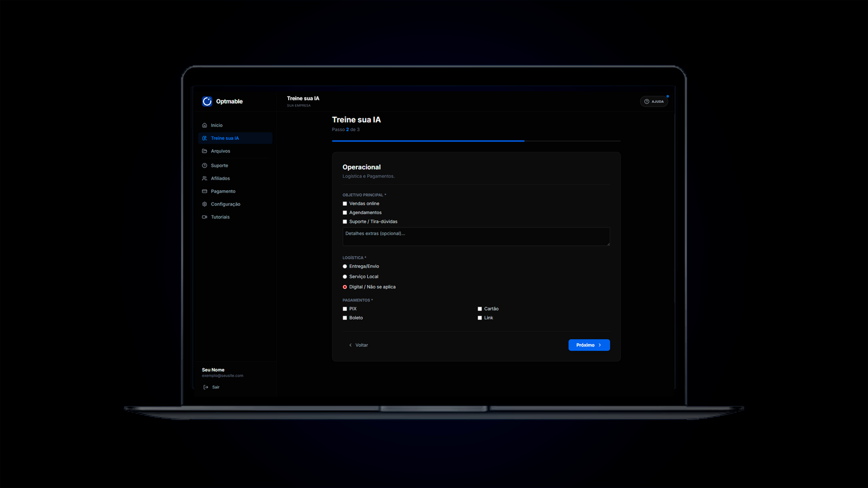
Task: Tick the PIX payment checkbox
Action: pyautogui.click(x=344, y=309)
